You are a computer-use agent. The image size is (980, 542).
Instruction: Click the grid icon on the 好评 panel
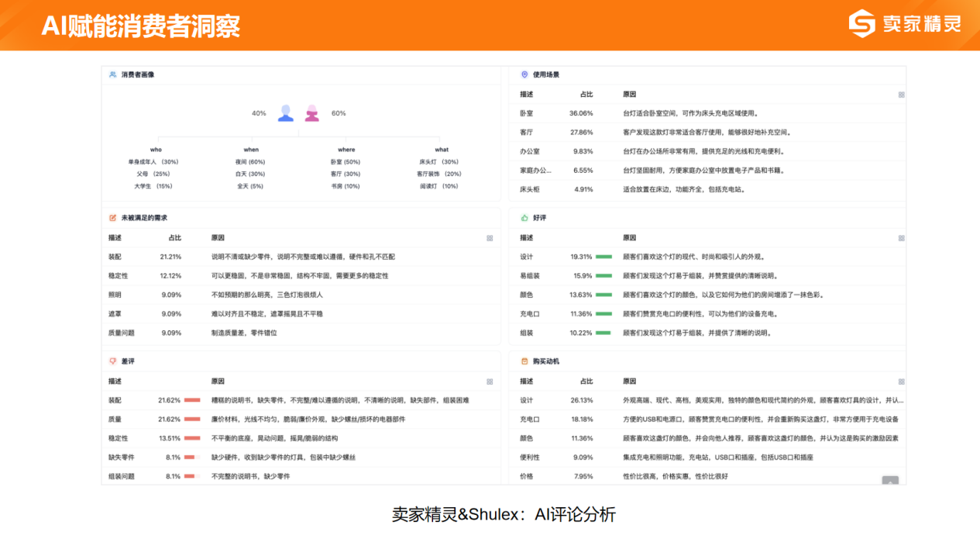pos(901,236)
